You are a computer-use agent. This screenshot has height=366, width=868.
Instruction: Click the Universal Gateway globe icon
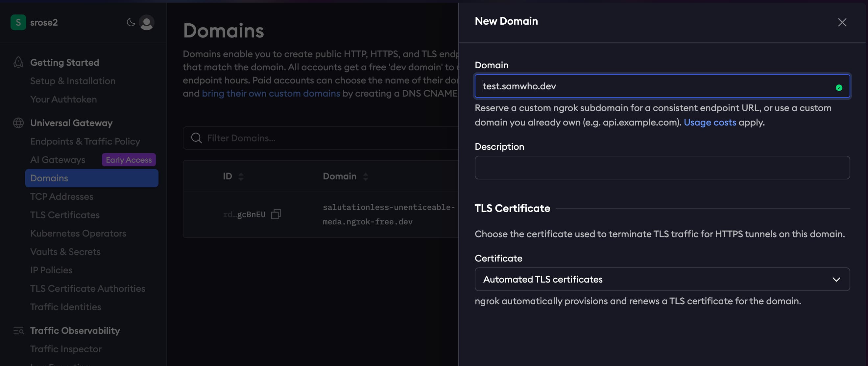pyautogui.click(x=18, y=123)
